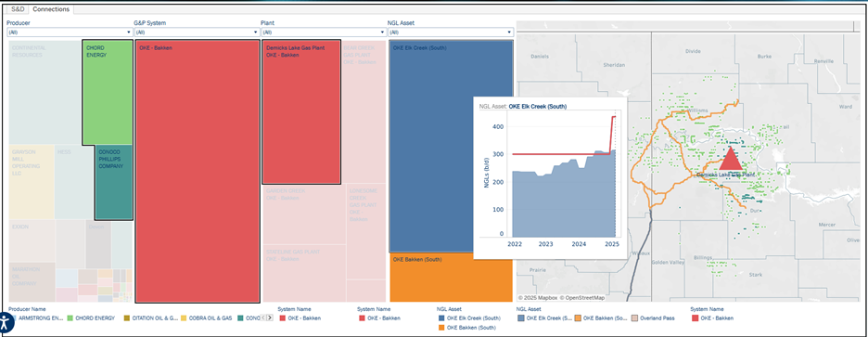
Task: Expand the NGL Asset filter dropdown
Action: [x=450, y=32]
